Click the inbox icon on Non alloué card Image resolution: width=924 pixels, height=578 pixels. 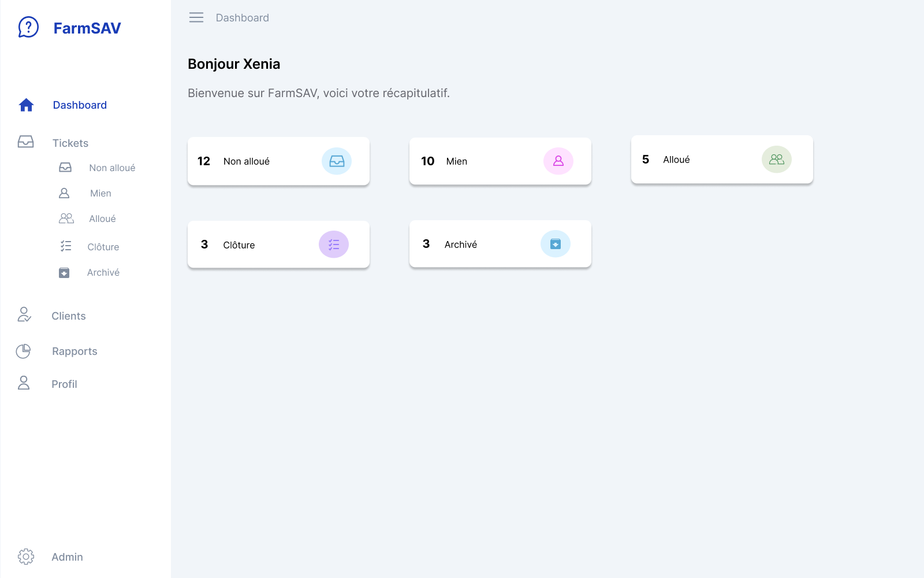[337, 161]
